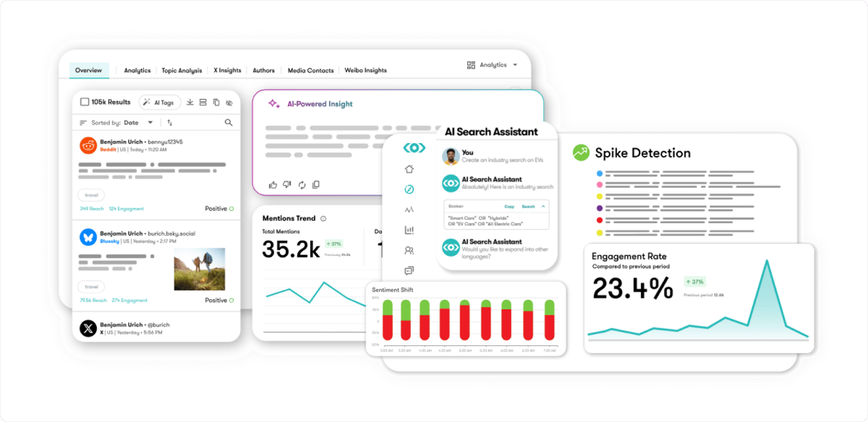Click the first Sentiment Shift bar
Screen dimensions: 868x422
387,319
